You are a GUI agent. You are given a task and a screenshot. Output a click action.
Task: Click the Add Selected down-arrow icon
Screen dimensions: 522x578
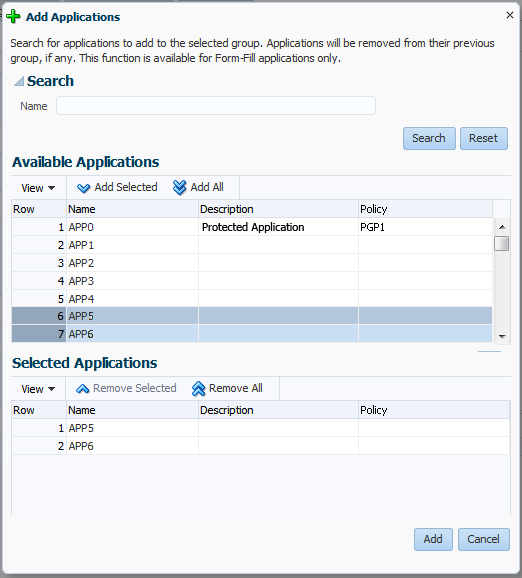coord(83,188)
